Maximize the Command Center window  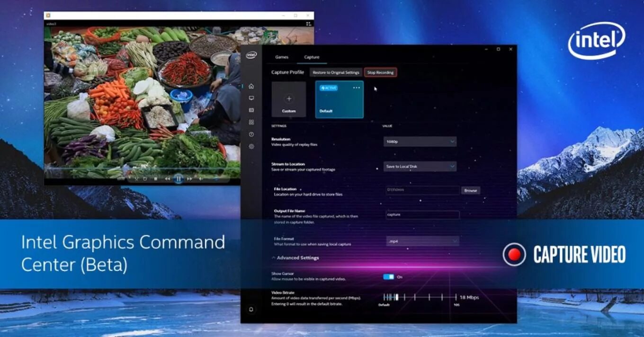498,49
